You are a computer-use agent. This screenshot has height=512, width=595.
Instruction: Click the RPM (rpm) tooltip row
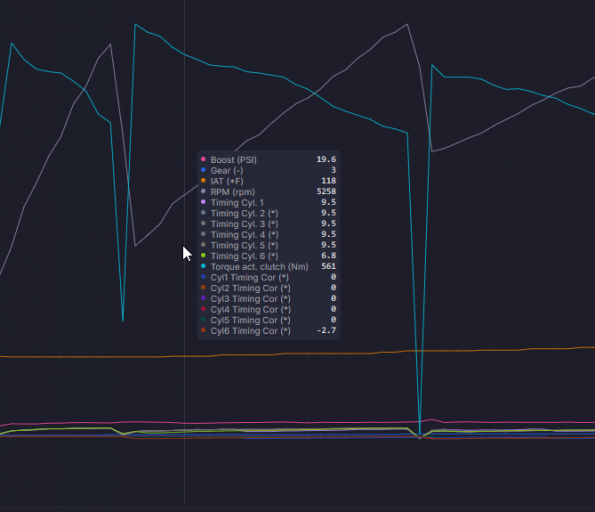pyautogui.click(x=269, y=191)
